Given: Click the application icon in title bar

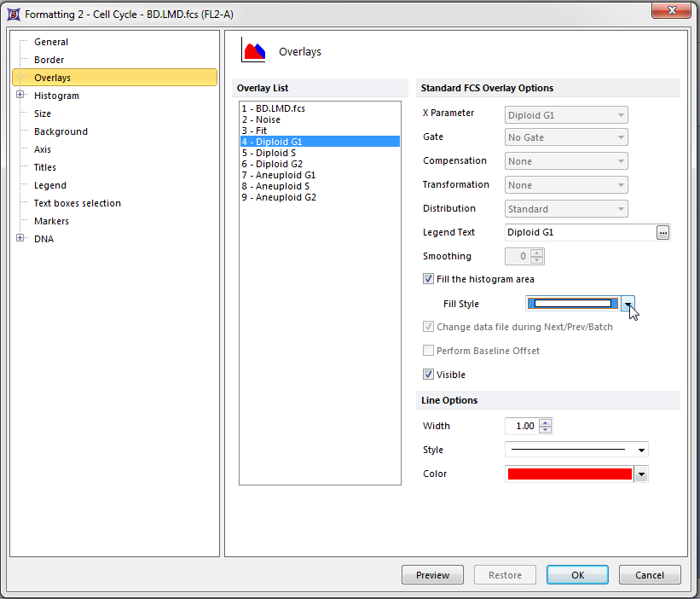Looking at the screenshot, I should click(x=13, y=15).
